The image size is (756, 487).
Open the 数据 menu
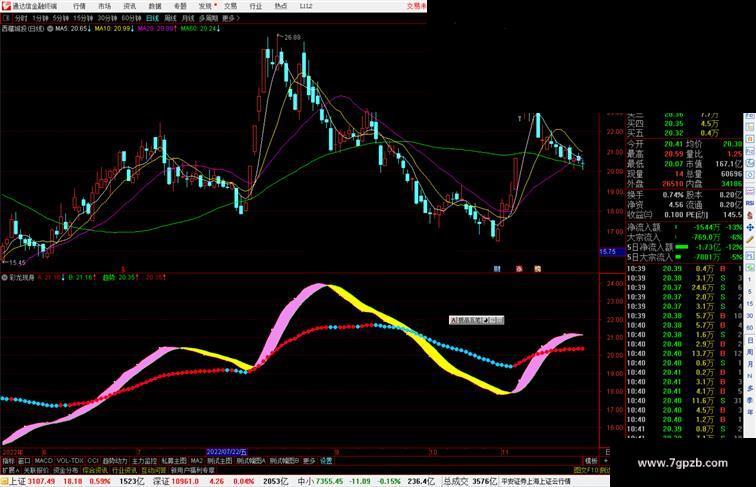pyautogui.click(x=155, y=6)
